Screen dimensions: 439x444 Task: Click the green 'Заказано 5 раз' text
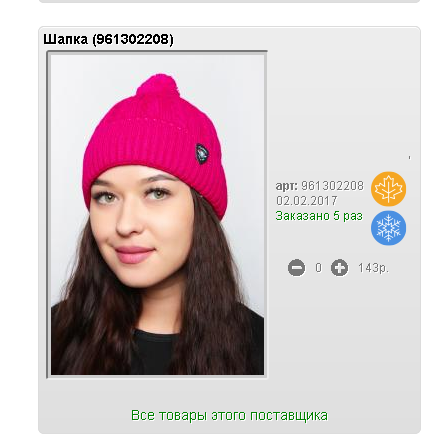click(319, 216)
